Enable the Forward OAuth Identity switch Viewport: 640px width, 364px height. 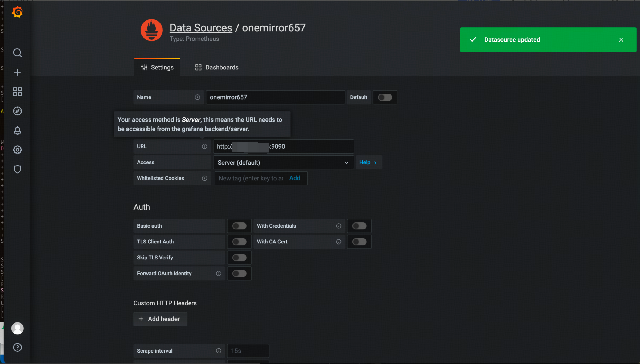(239, 274)
